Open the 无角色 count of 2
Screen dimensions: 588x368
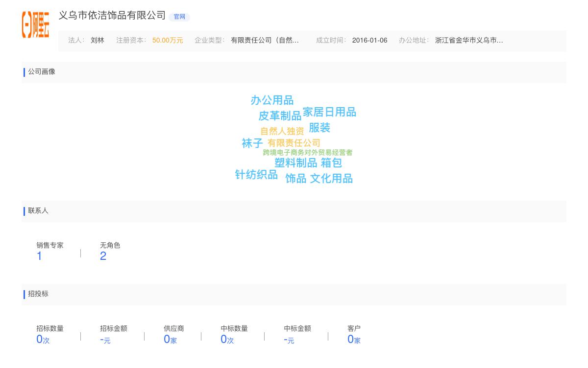(103, 256)
